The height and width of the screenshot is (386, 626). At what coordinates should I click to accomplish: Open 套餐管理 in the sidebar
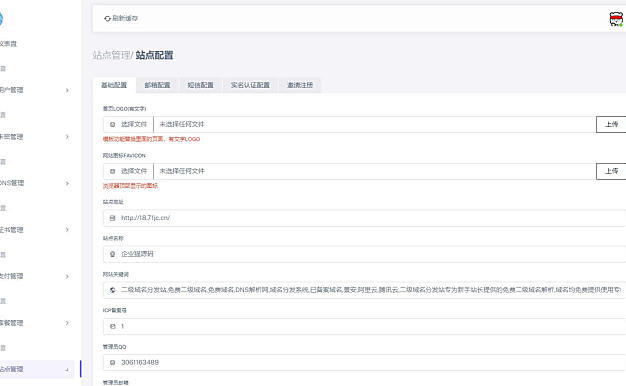[x=12, y=323]
